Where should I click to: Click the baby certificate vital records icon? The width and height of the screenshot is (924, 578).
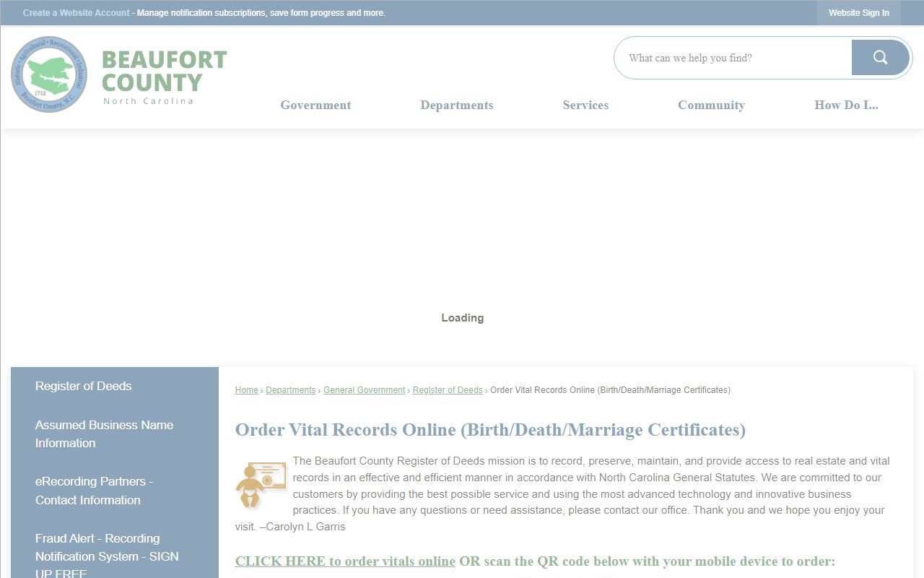tap(261, 484)
